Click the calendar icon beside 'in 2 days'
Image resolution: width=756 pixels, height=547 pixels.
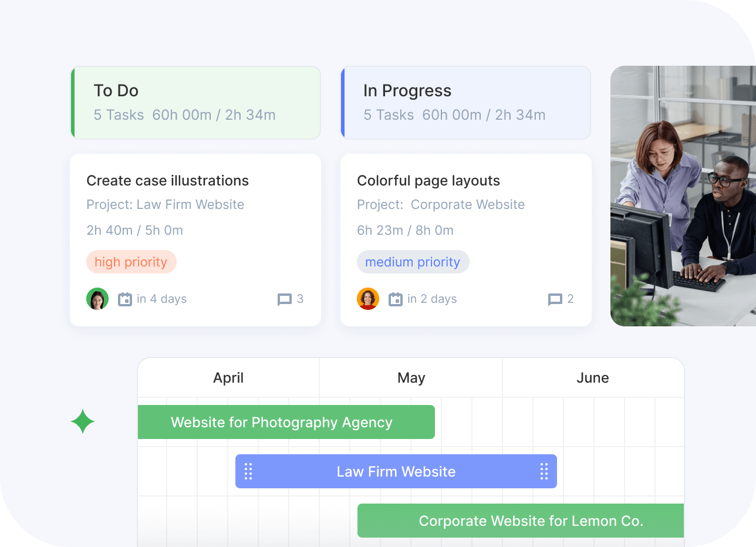(x=396, y=299)
